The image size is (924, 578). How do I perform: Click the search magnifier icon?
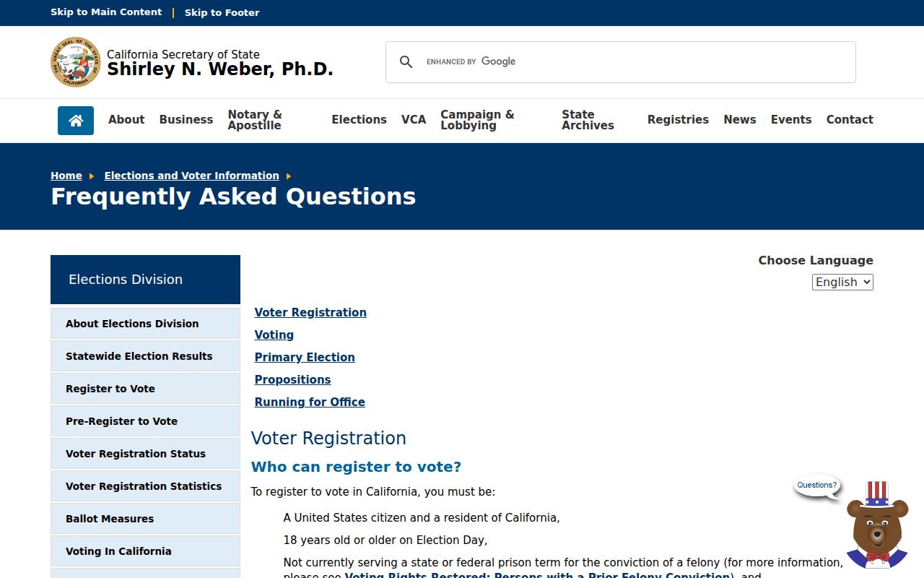point(406,62)
